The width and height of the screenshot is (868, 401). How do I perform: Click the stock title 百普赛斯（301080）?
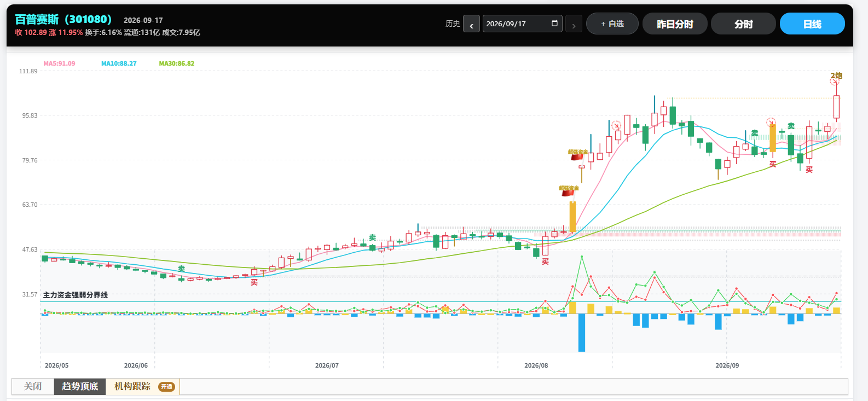63,20
